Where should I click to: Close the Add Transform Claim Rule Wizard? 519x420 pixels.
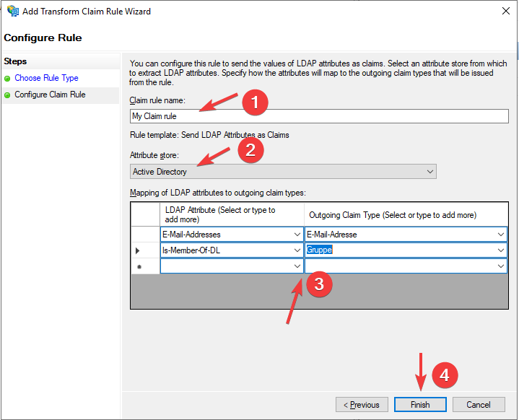tap(502, 12)
